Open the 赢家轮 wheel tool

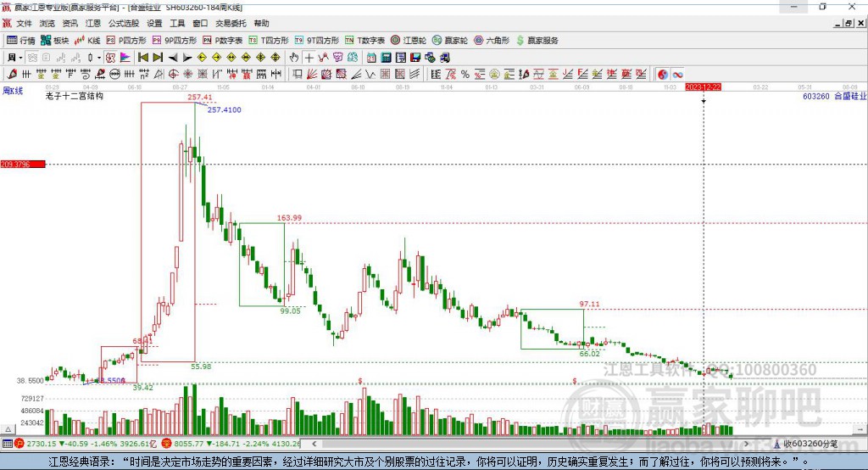point(450,41)
